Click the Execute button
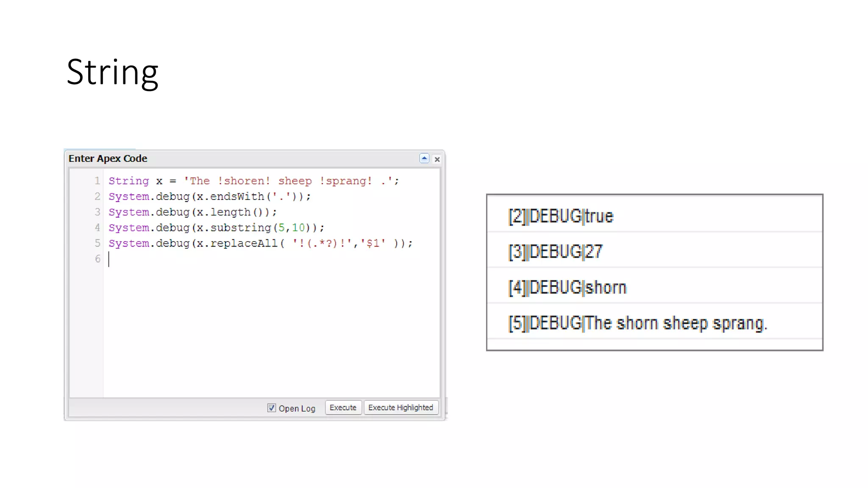The height and width of the screenshot is (488, 868). [343, 408]
